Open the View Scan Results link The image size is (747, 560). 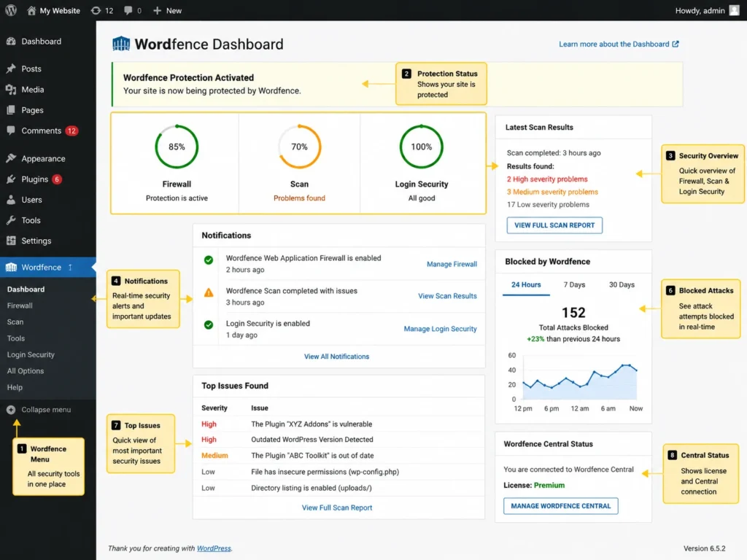[447, 296]
